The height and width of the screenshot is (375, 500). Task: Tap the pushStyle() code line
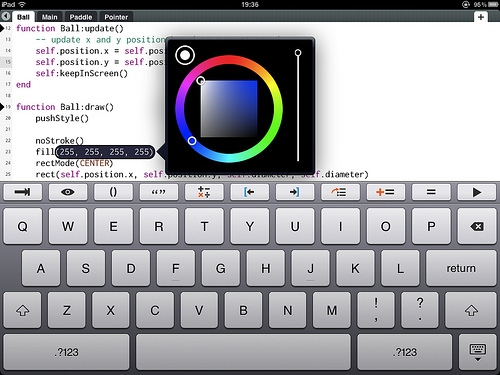(62, 118)
